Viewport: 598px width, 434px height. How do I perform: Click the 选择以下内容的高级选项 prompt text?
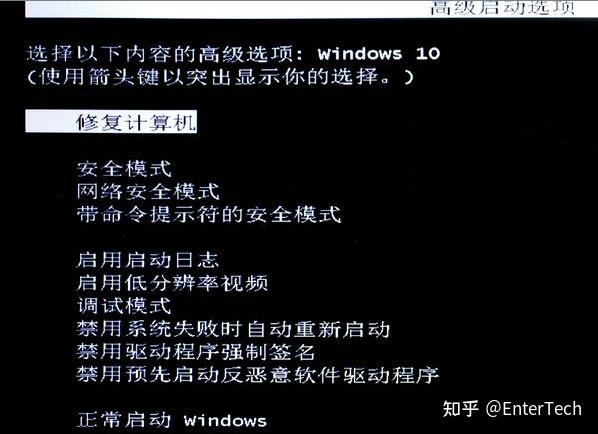pos(160,54)
